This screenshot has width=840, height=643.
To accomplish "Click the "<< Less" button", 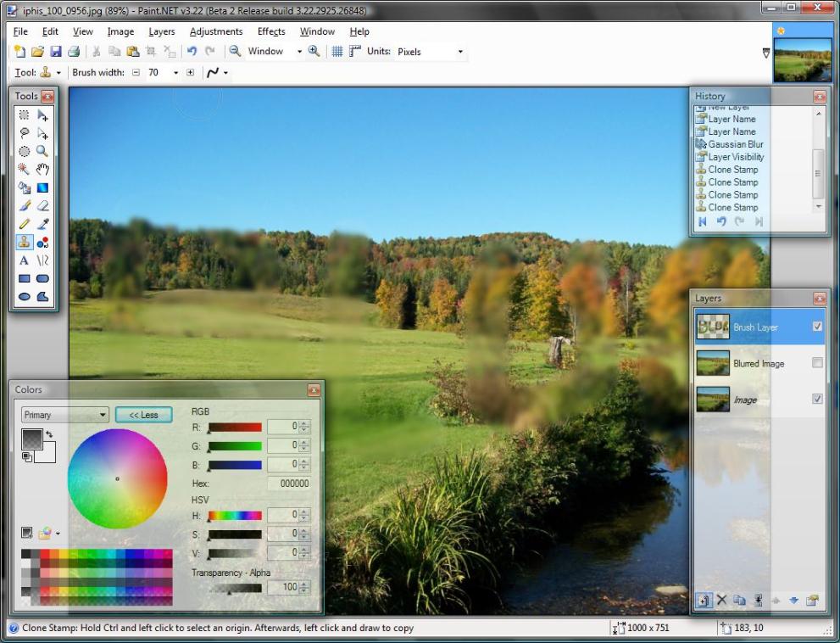I will (143, 415).
